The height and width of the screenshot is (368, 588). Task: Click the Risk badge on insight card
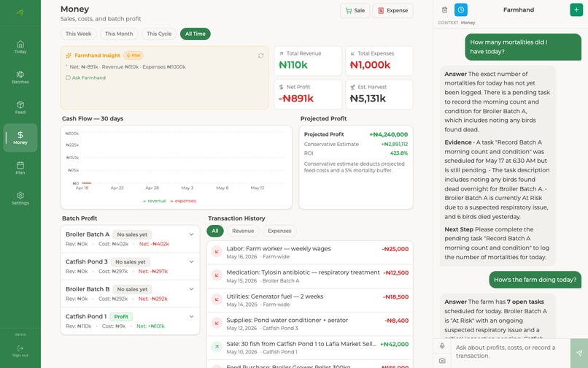click(x=134, y=55)
